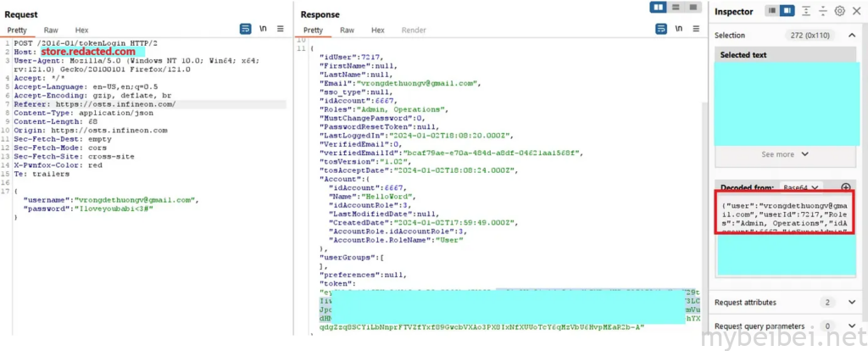Toggle word wrap in Response panel

657,30
